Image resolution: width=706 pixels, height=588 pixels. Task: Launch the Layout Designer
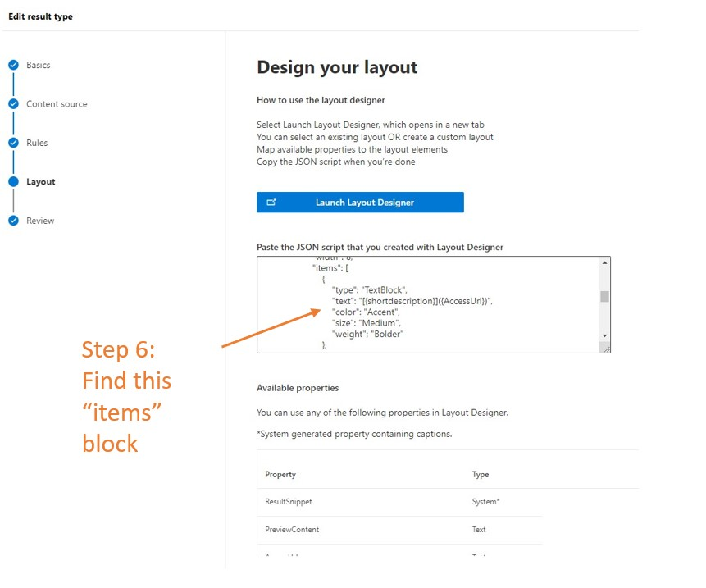point(359,202)
